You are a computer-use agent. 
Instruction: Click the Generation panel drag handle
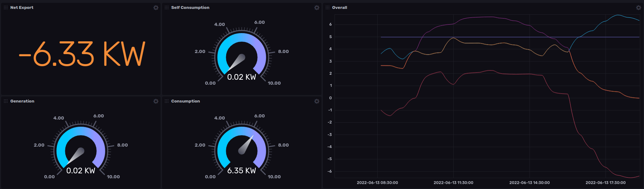[6, 101]
